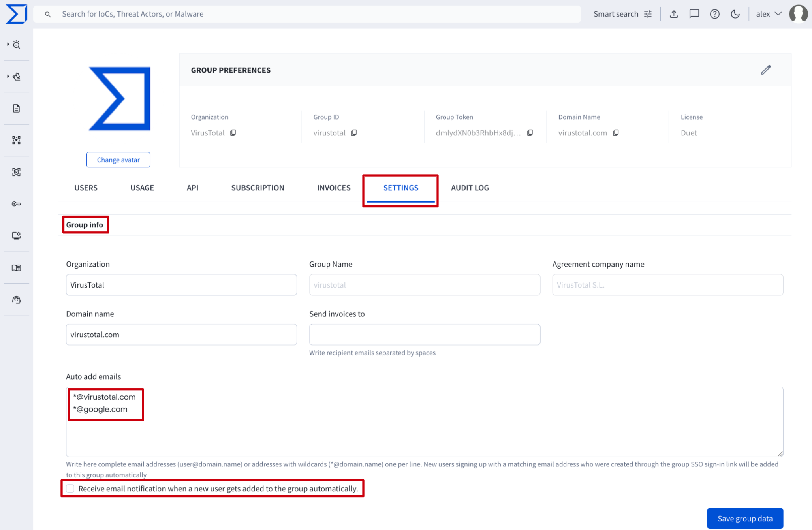Switch to the AUDIT LOG tab

point(470,188)
